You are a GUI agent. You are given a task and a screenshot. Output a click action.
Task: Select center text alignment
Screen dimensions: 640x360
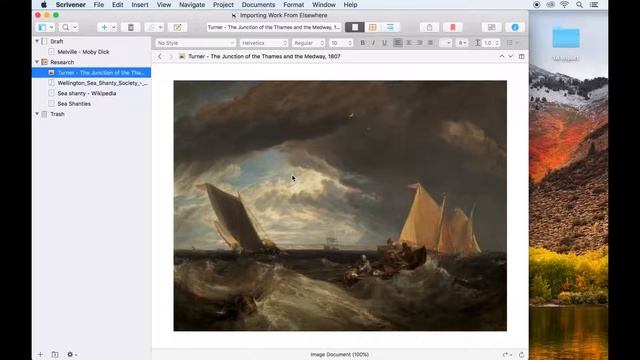[x=409, y=43]
